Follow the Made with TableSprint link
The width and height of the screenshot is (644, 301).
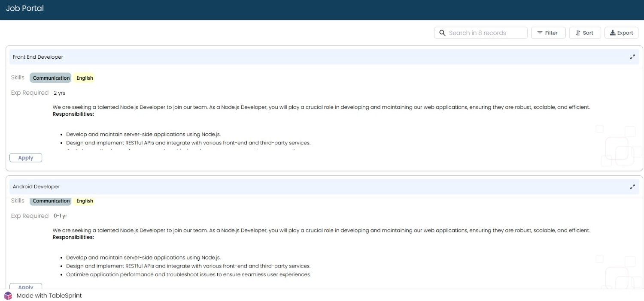49,295
